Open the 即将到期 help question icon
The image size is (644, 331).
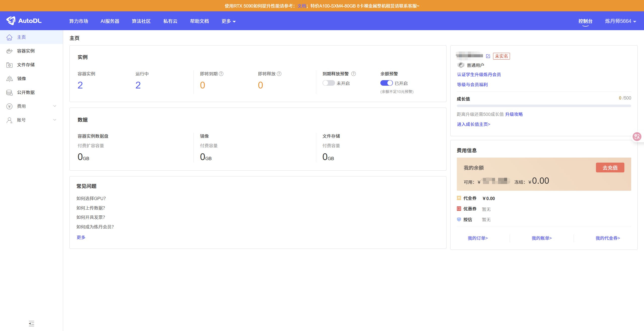point(221,74)
